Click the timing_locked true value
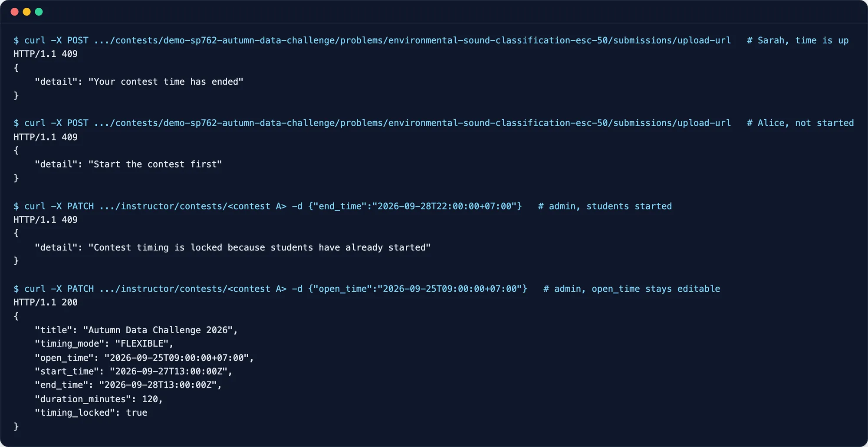Image resolution: width=868 pixels, height=447 pixels. coord(136,413)
